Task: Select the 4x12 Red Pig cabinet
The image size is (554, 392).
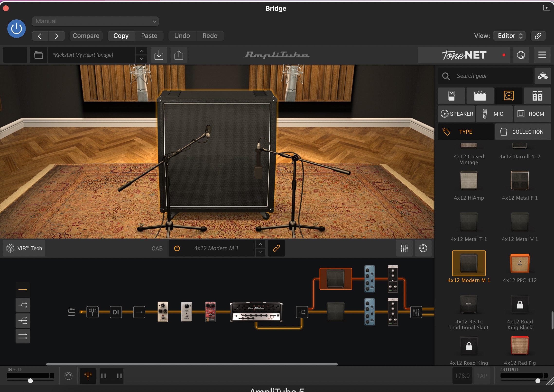Action: (x=520, y=351)
